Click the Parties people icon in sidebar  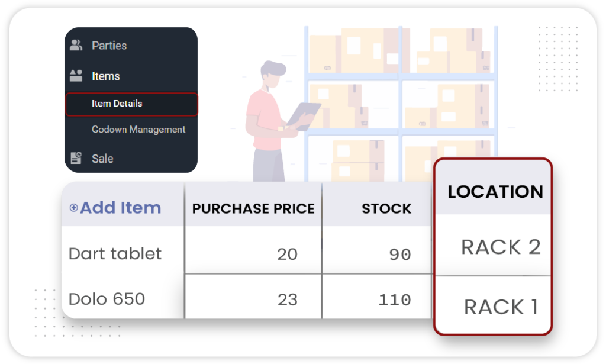pyautogui.click(x=76, y=46)
